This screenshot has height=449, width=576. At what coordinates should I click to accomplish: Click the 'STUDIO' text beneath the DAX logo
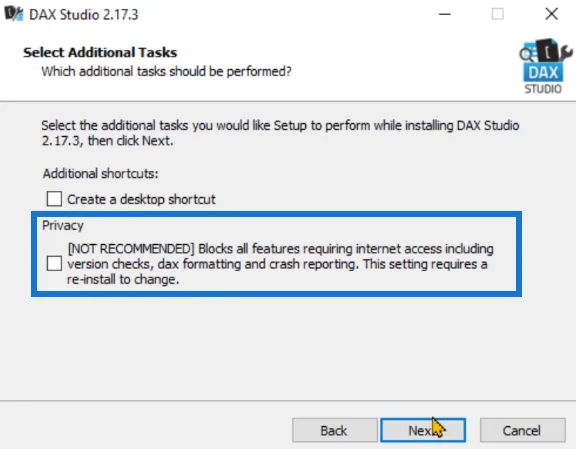(x=543, y=89)
